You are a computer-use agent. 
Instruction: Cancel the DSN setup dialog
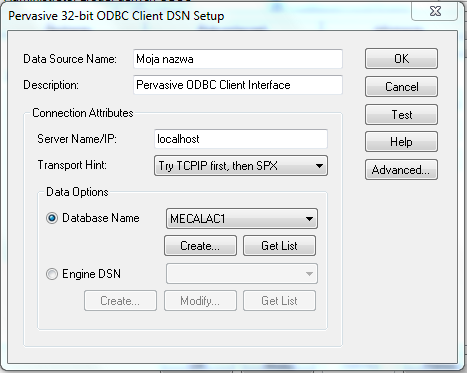(x=401, y=87)
